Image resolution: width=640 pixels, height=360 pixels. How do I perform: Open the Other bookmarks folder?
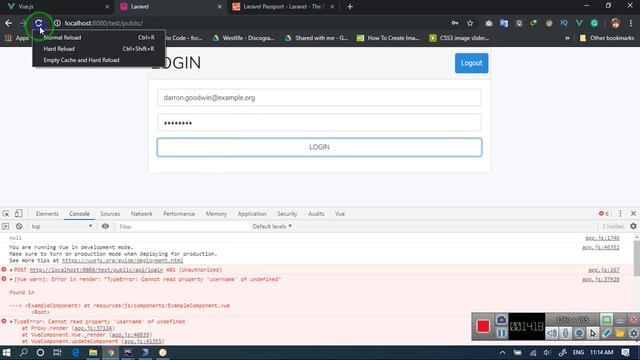pyautogui.click(x=607, y=38)
